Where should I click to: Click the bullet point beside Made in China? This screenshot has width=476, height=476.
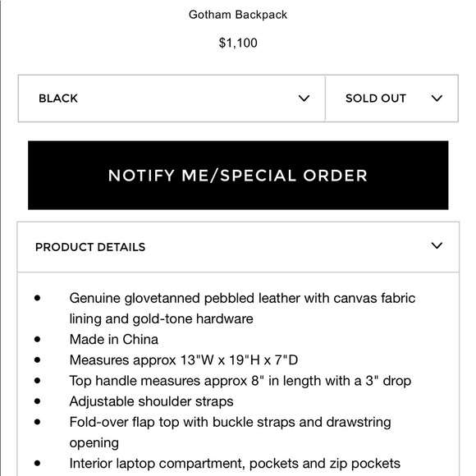37,340
